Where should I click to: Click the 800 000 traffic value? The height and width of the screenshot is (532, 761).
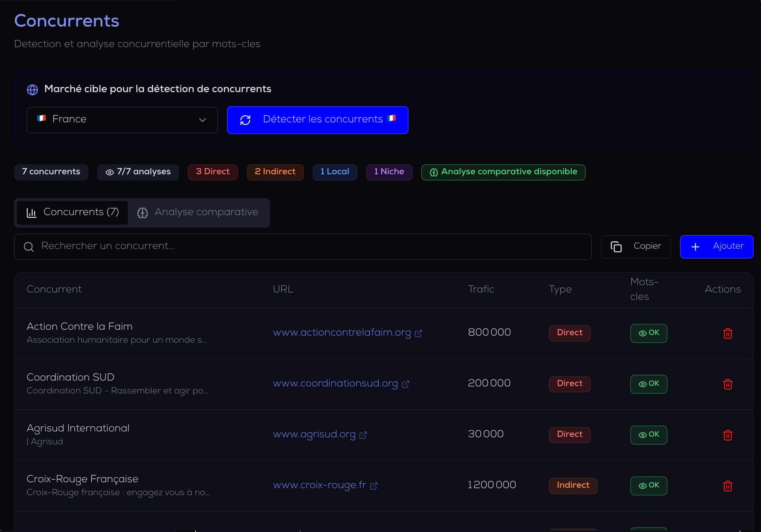pos(490,332)
